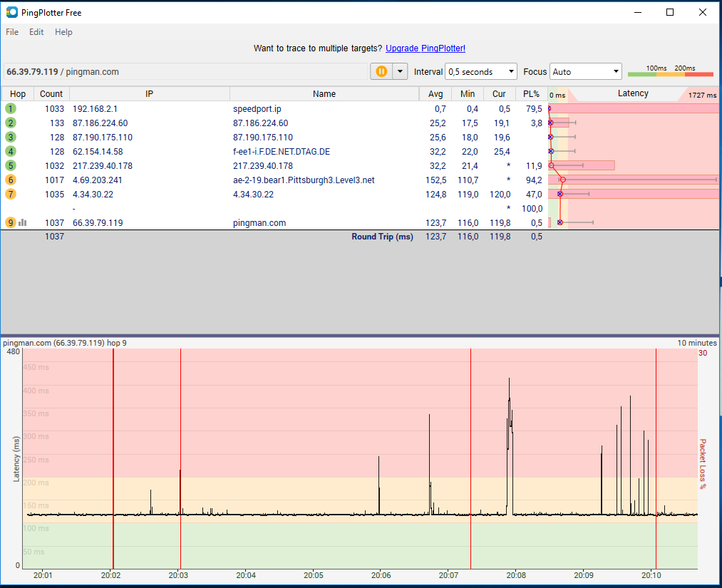Click the 20:08 time label on the timeline axis
Screen dimensions: 722x588
click(516, 575)
